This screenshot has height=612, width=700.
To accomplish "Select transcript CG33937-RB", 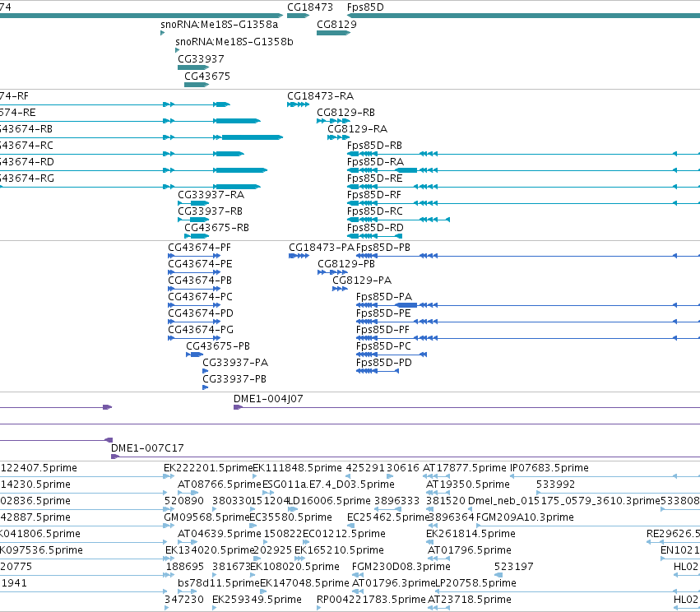I will (211, 211).
